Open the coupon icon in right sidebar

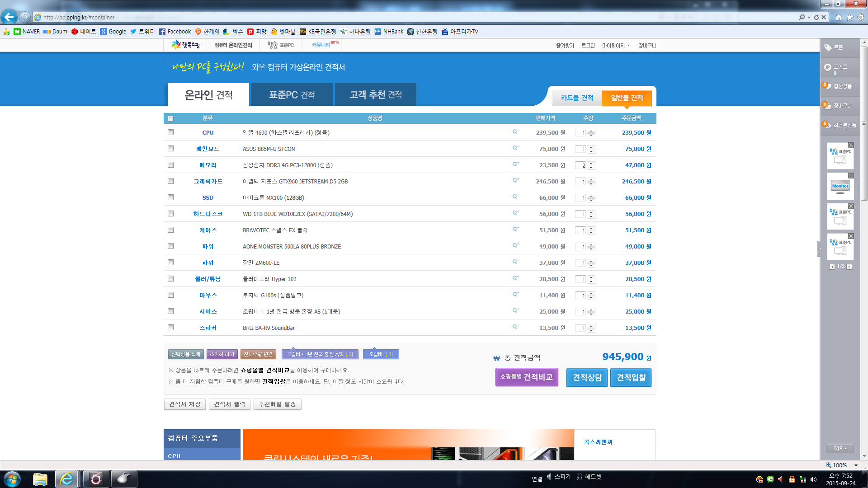pos(828,47)
